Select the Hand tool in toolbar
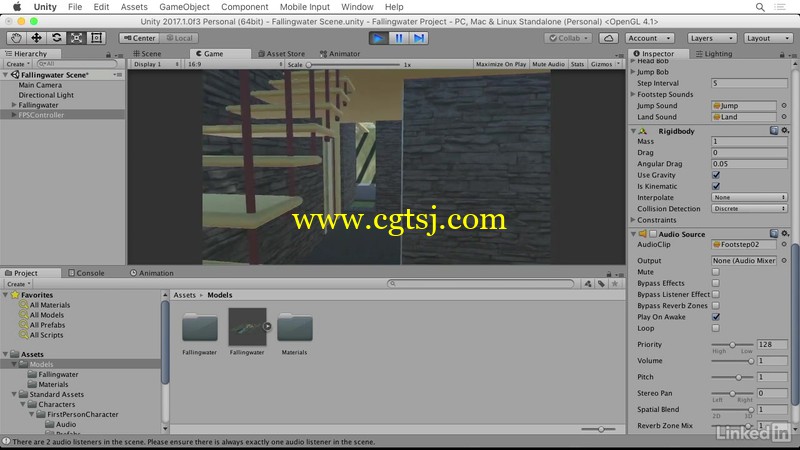800x450 pixels. coord(17,38)
